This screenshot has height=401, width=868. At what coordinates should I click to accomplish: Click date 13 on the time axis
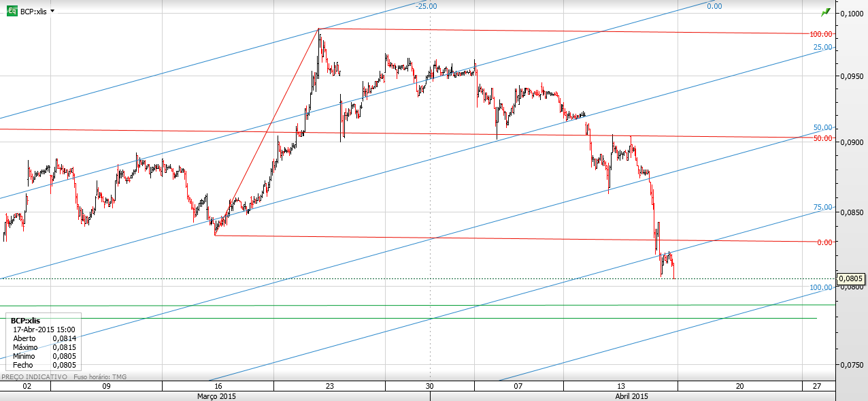[620, 386]
